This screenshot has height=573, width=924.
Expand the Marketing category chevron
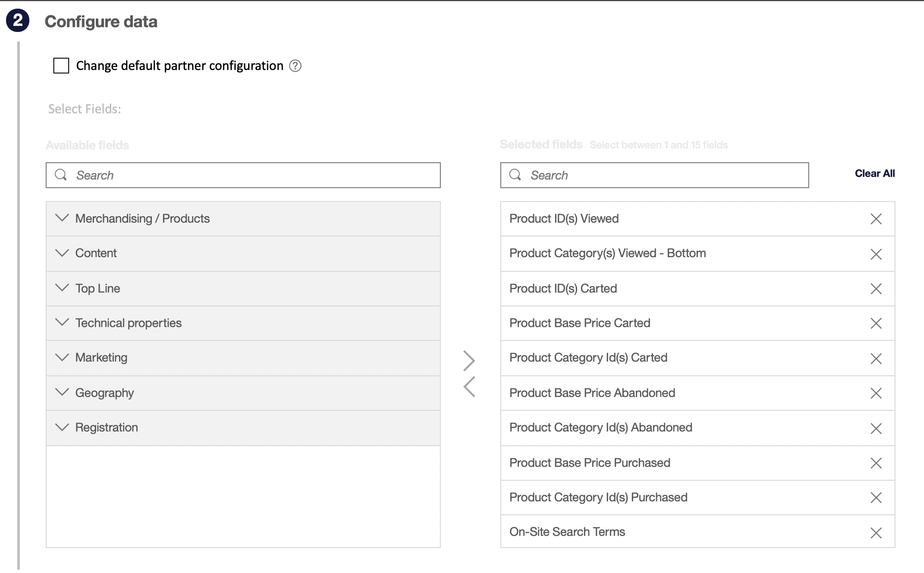click(62, 357)
